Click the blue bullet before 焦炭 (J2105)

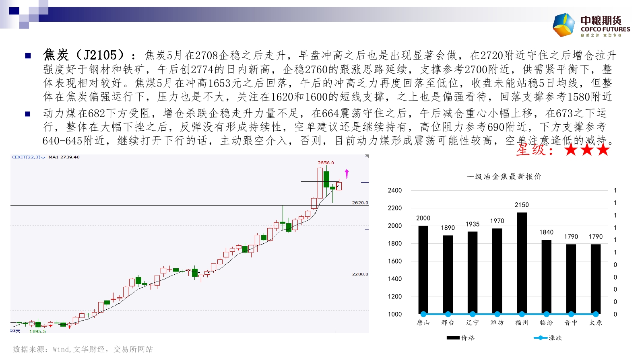(28, 56)
